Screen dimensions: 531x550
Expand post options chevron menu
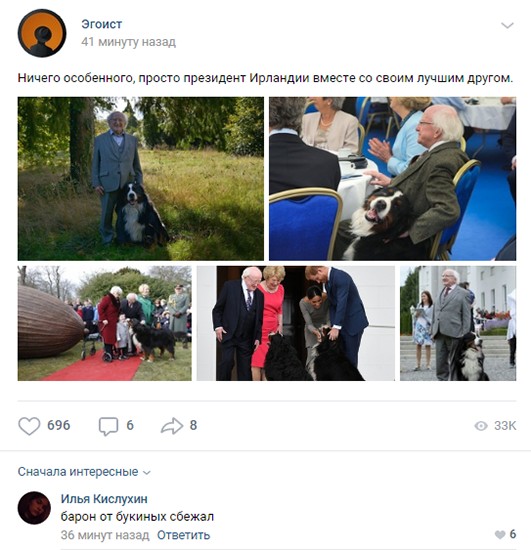tap(507, 25)
